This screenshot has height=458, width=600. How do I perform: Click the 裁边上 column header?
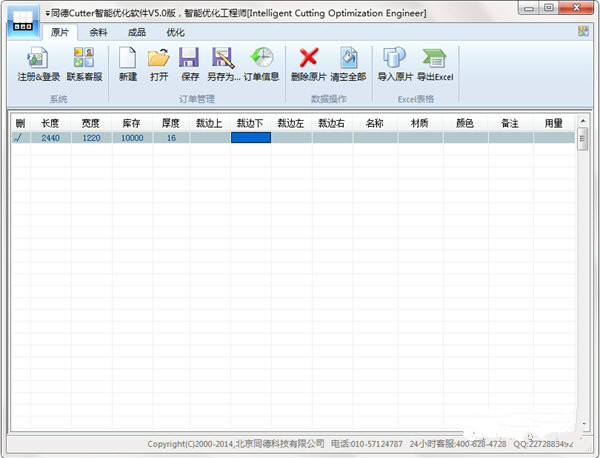click(210, 123)
